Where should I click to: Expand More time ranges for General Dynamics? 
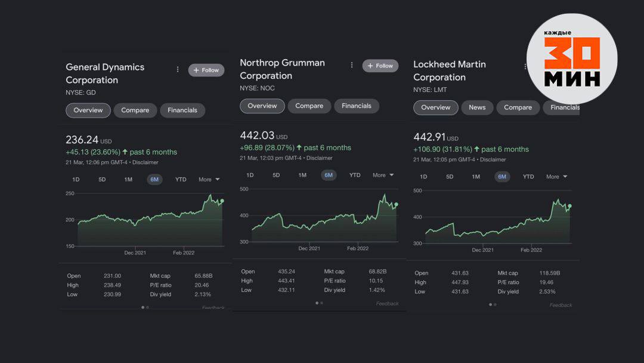(209, 180)
